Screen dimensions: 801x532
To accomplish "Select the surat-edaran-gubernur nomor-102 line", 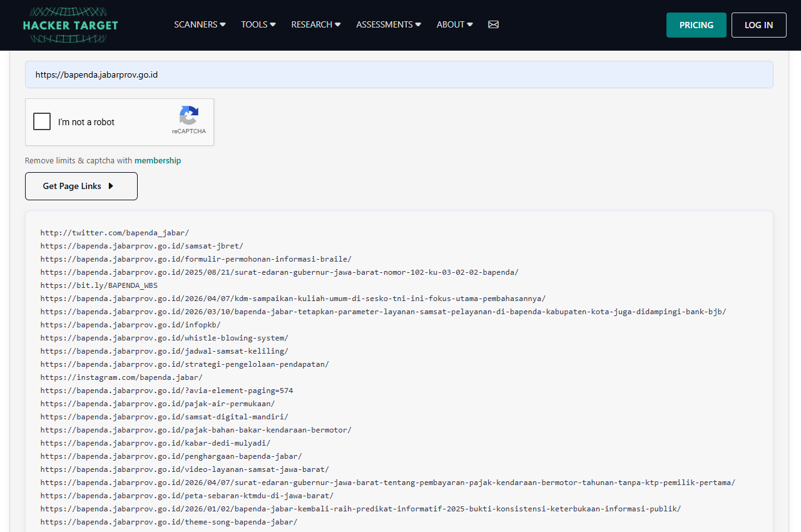I will click(280, 272).
